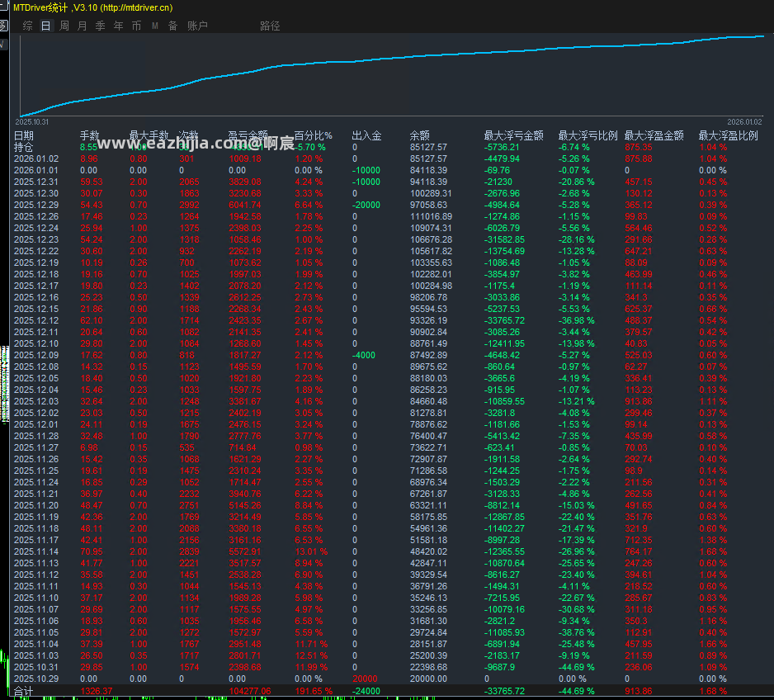Screen dimensions: 774x700
Task: Click the -20000 withdrawal value
Action: (366, 205)
